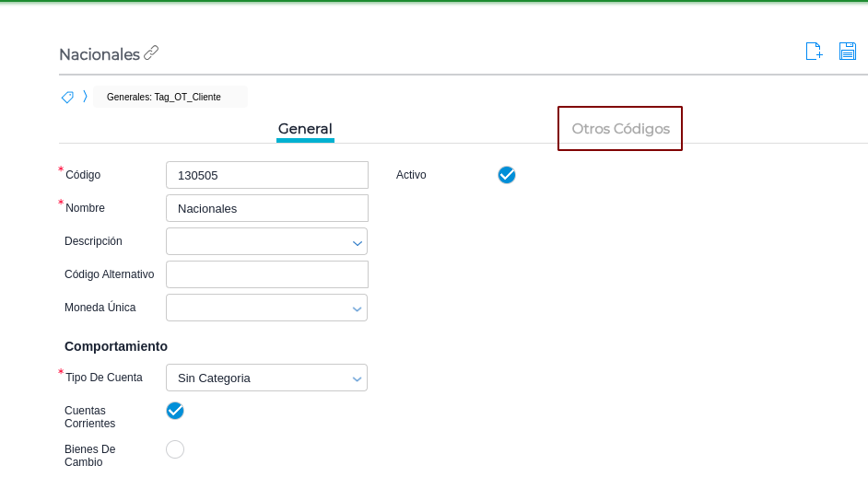Click the save disk icon

point(848,52)
